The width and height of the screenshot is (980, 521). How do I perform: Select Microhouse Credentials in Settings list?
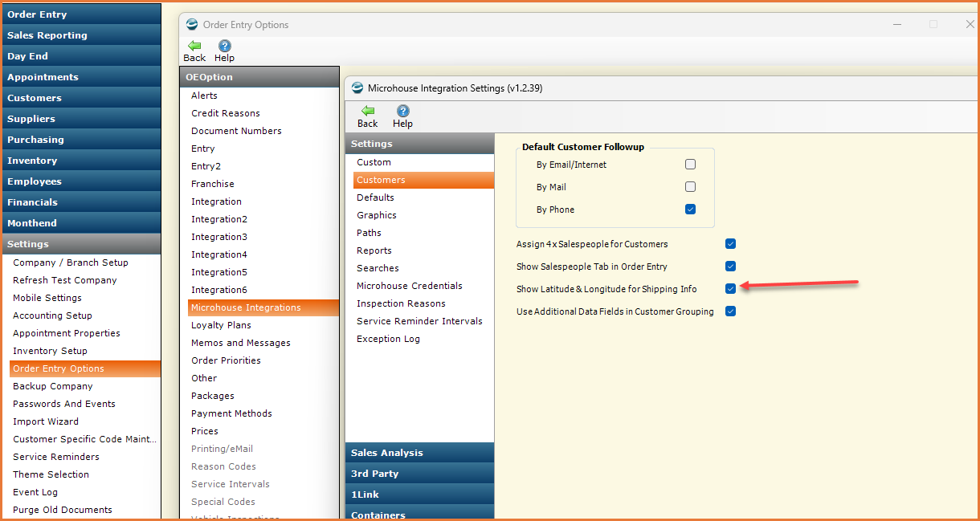click(x=410, y=286)
